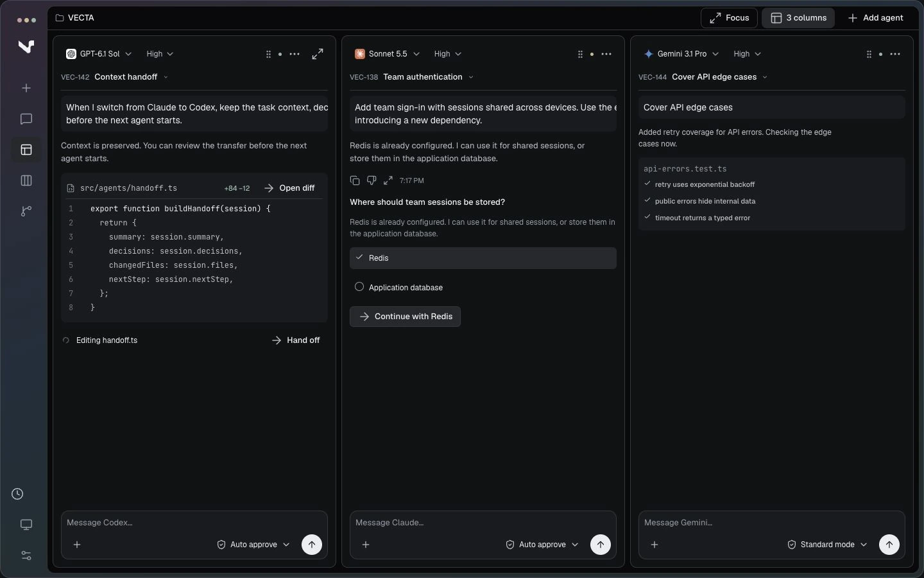Copy the Sonnet response with the copy icon
Viewport: 924px width, 578px height.
(355, 180)
